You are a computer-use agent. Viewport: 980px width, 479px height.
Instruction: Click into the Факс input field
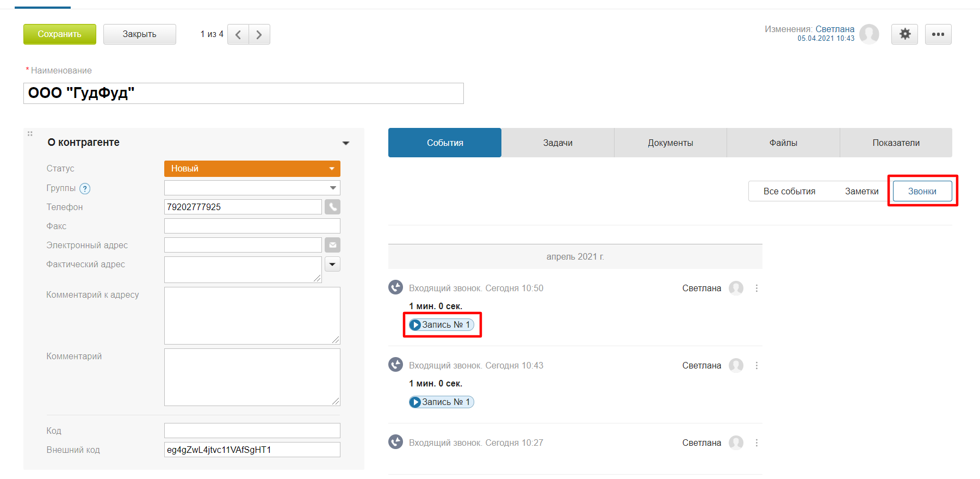pos(252,226)
